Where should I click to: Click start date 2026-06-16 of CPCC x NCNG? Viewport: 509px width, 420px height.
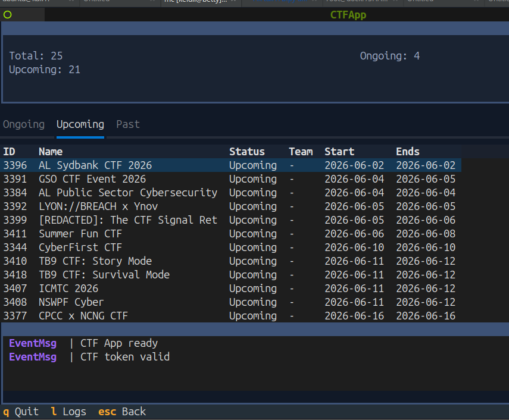(x=354, y=315)
